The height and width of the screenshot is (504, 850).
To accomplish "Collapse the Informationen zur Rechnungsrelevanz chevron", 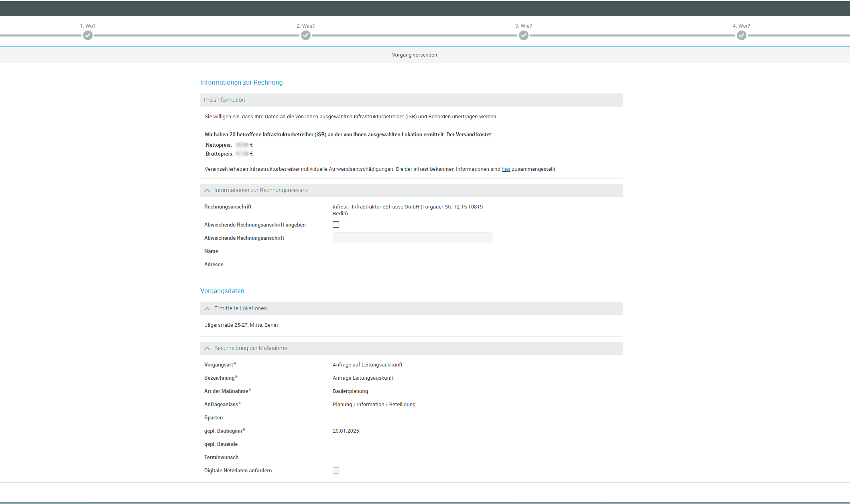I will [207, 190].
